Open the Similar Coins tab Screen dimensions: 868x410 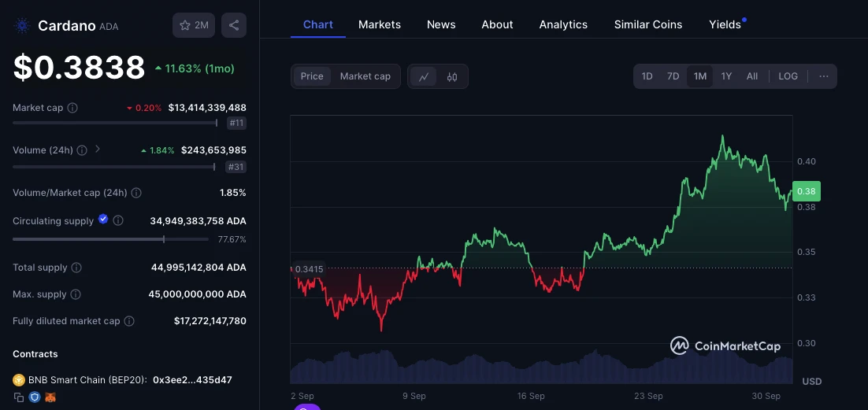coord(648,25)
